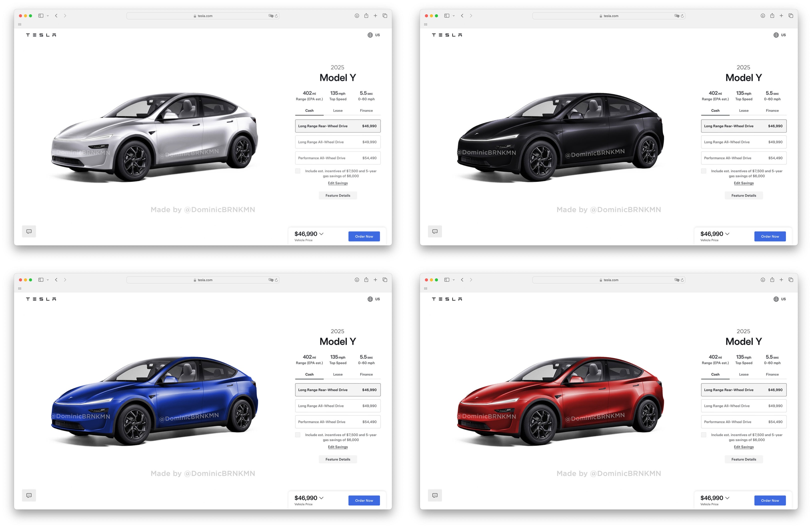Viewport: 812px width, 528px height.
Task: Enable incentives checkbox in red car window
Action: [x=704, y=435]
